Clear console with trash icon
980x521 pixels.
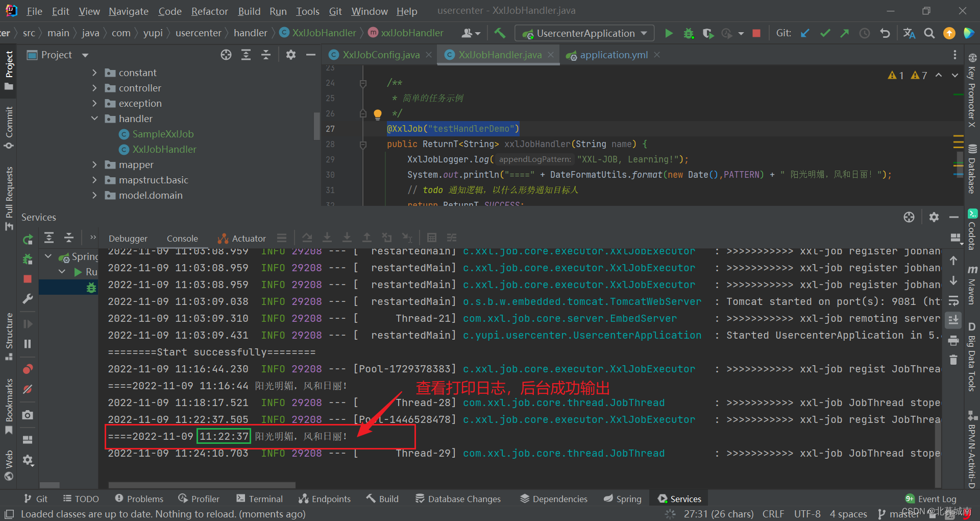pyautogui.click(x=953, y=360)
